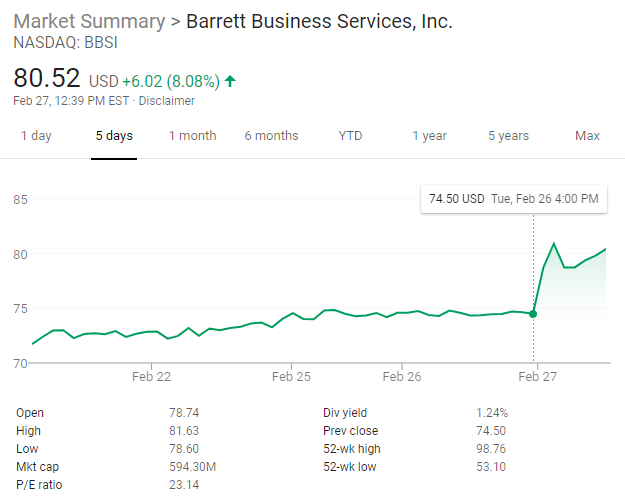The image size is (625, 499).
Task: Switch to the 1 month range
Action: pyautogui.click(x=192, y=136)
